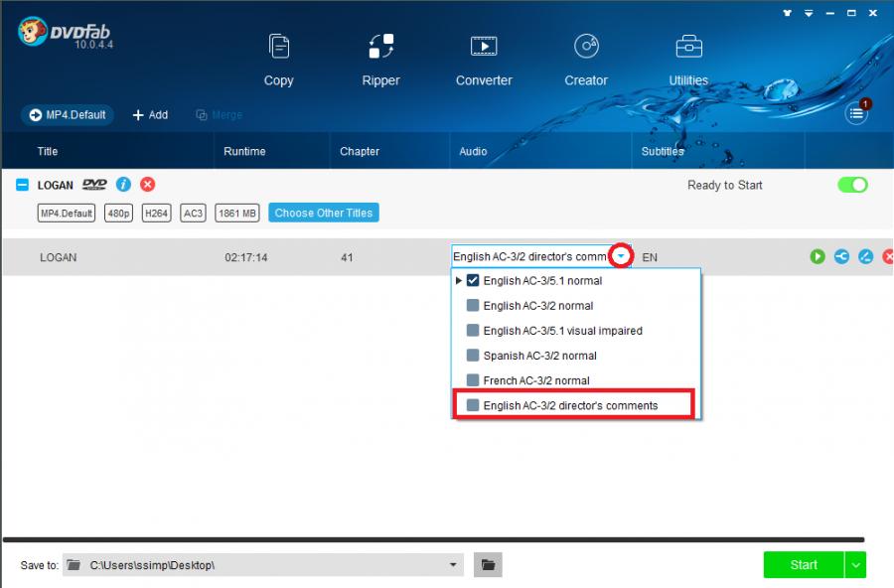Click the DVDFab logo
894x588 pixels.
pos(65,33)
